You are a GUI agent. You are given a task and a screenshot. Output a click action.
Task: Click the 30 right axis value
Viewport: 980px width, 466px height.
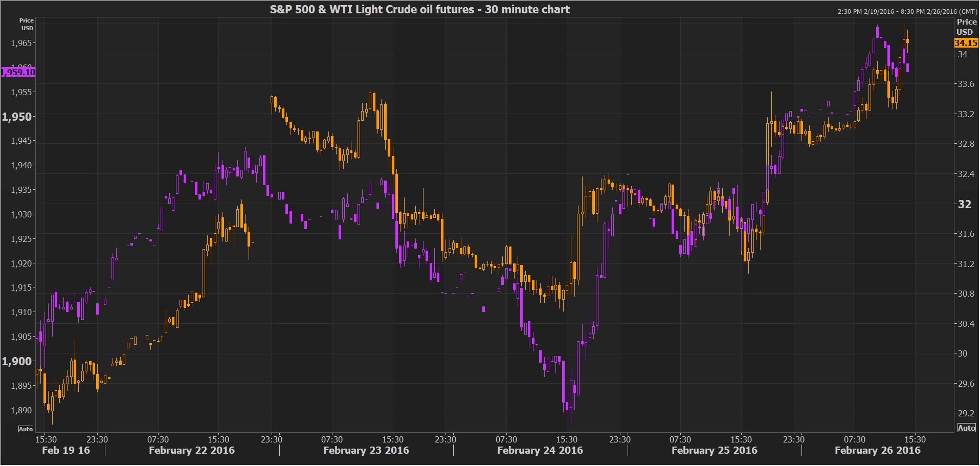(x=963, y=353)
